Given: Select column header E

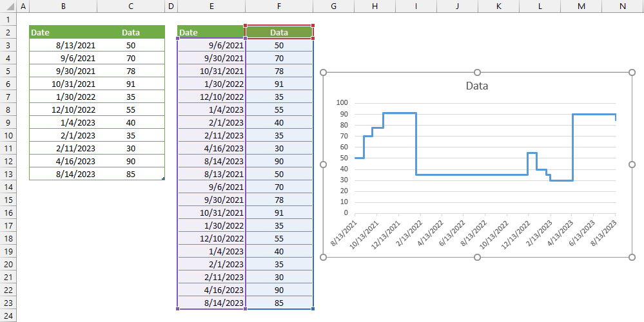Looking at the screenshot, I should tap(211, 6).
